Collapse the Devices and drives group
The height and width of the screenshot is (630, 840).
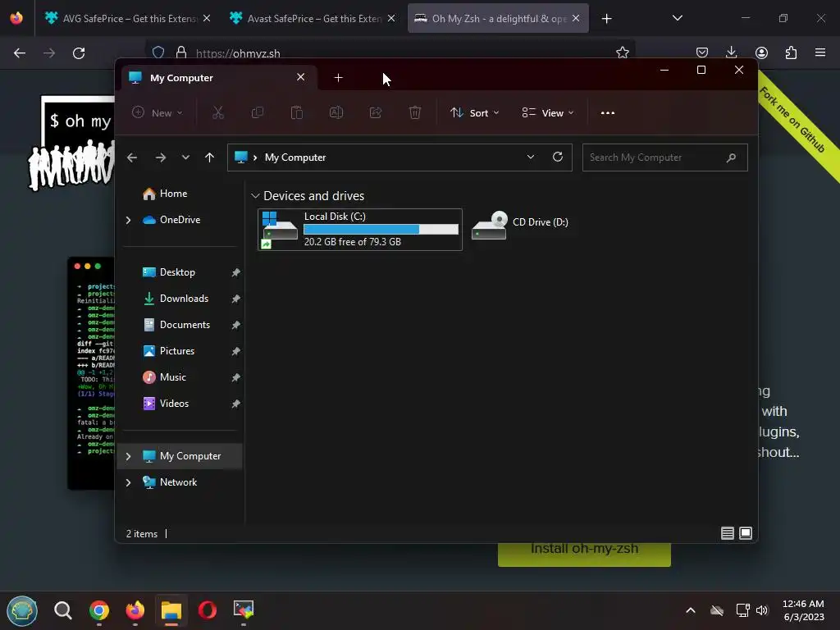coord(256,196)
